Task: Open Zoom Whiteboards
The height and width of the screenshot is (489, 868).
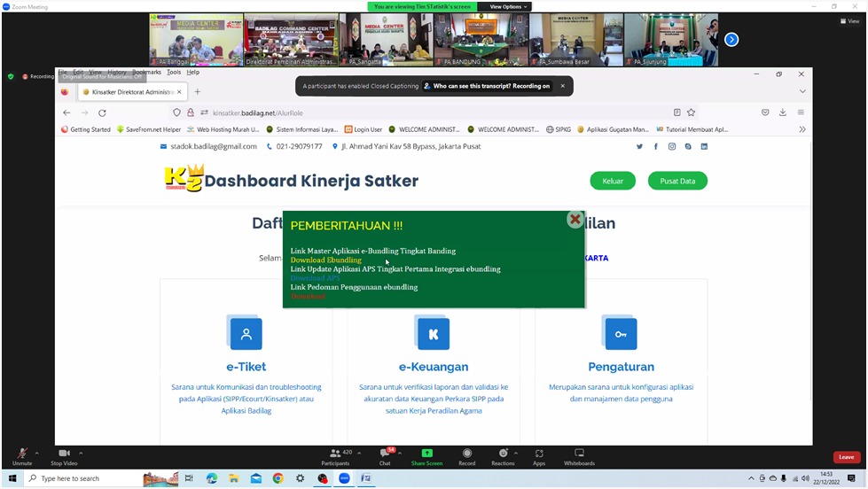Action: [579, 455]
